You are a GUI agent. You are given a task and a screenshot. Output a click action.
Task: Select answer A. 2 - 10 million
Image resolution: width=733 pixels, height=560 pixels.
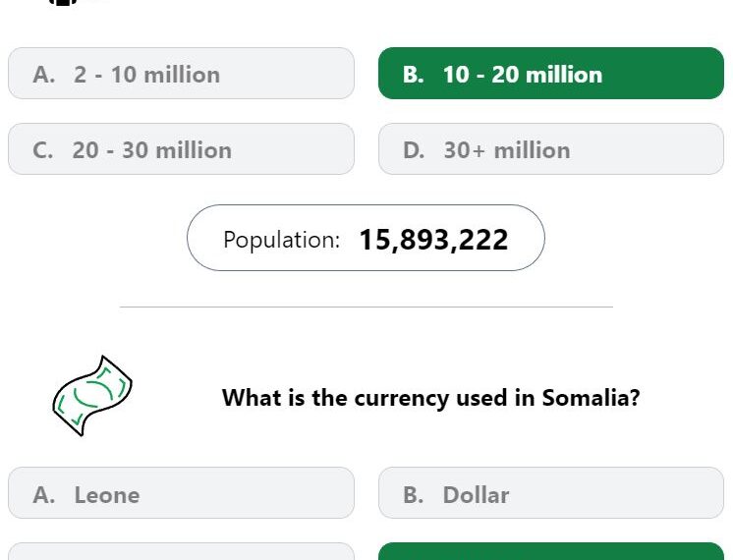tap(181, 74)
